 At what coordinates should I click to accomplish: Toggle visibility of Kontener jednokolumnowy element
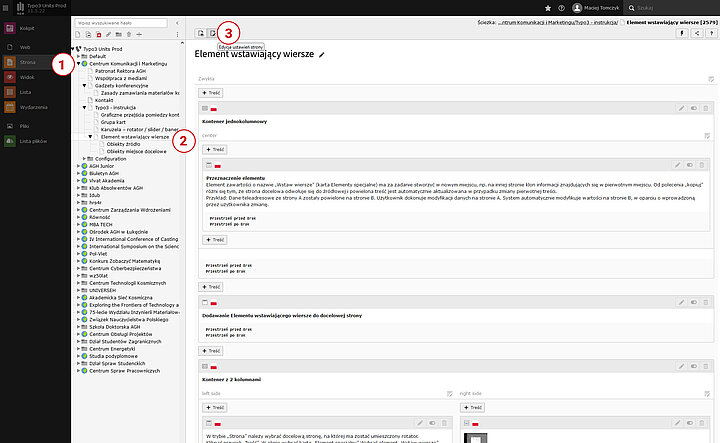pyautogui.click(x=692, y=108)
